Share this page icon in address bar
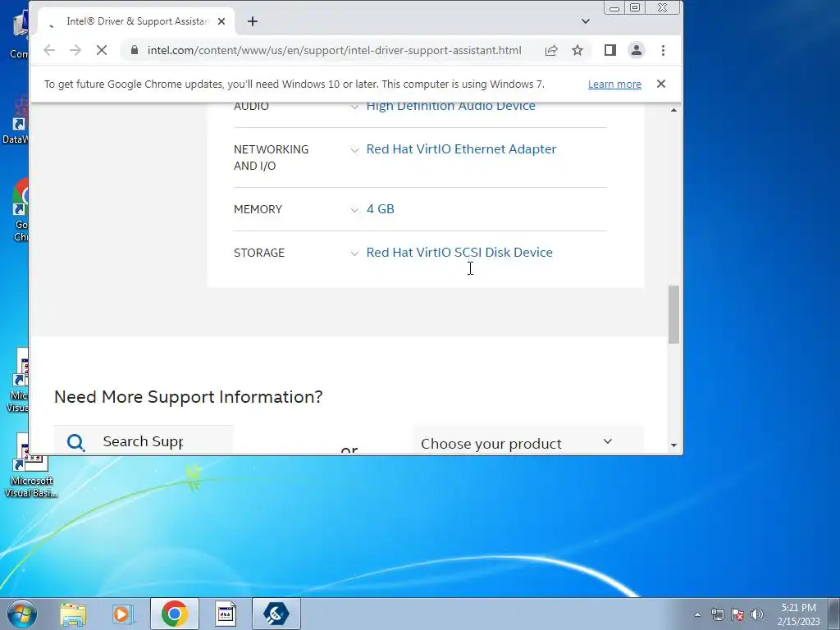The width and height of the screenshot is (840, 630). (x=550, y=50)
